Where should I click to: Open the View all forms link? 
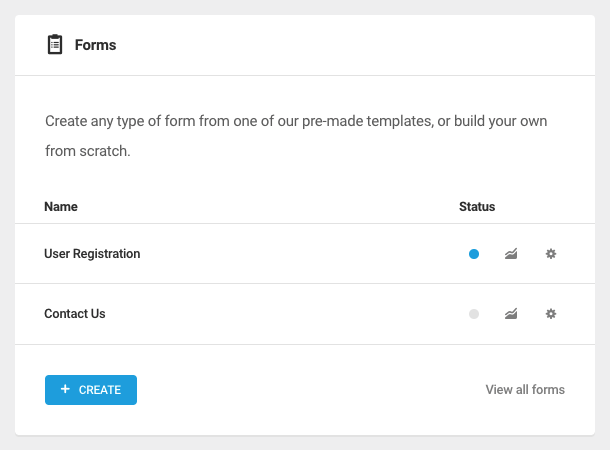pyautogui.click(x=525, y=389)
